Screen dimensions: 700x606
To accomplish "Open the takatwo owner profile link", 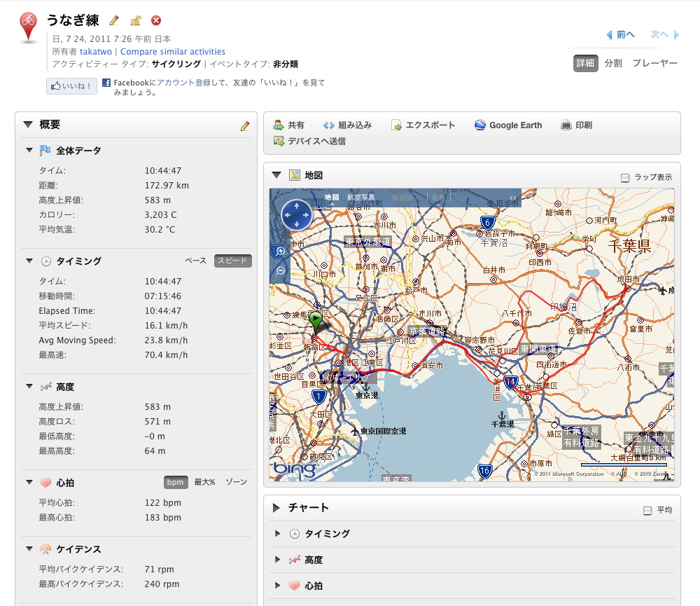I will [95, 51].
